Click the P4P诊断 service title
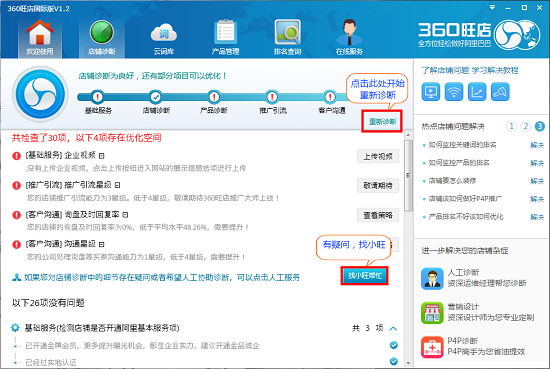The height and width of the screenshot is (369, 550). point(462,341)
